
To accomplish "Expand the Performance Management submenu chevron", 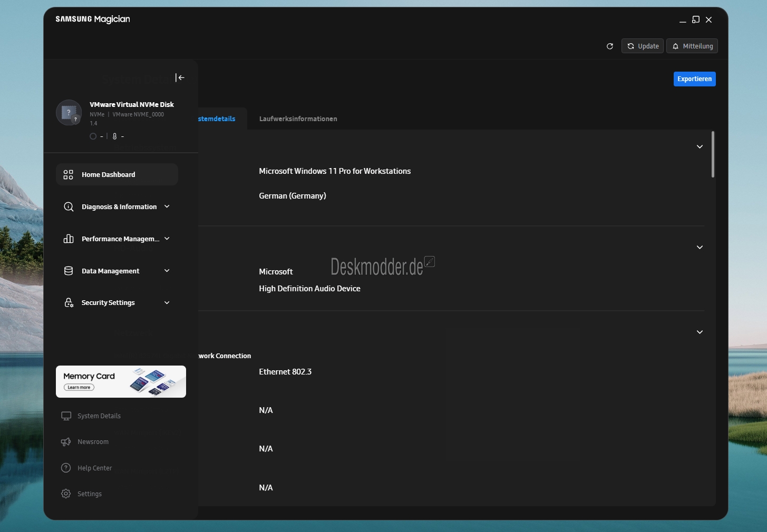I will tap(167, 239).
